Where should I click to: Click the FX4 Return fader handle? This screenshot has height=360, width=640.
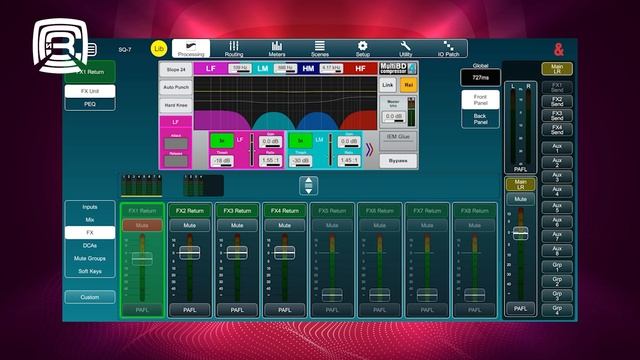(284, 253)
